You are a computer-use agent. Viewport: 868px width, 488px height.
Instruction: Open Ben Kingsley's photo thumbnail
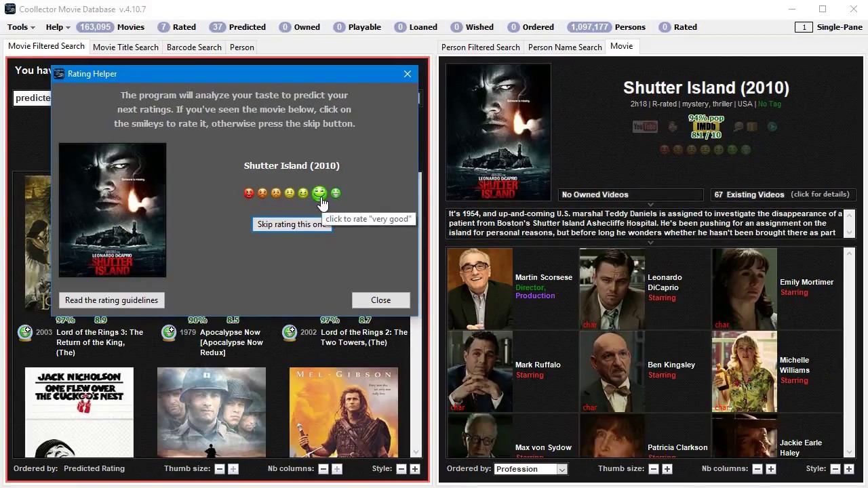tap(612, 371)
